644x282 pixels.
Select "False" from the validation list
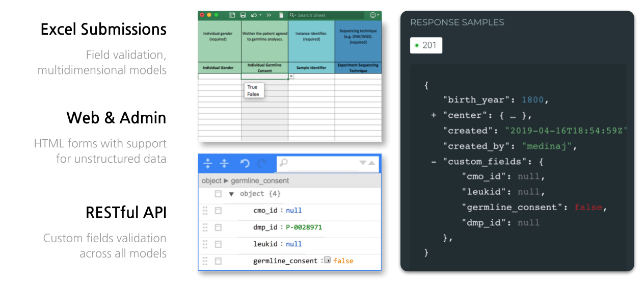253,94
